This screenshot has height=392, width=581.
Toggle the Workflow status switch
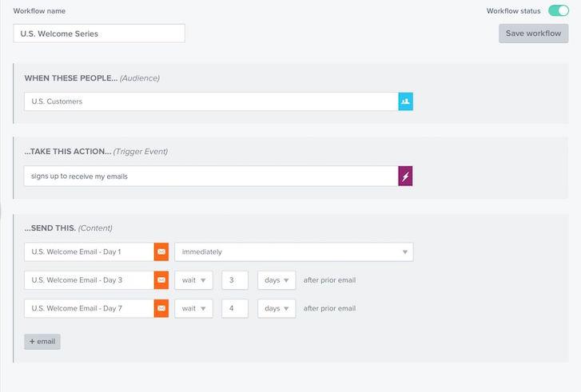pos(558,11)
